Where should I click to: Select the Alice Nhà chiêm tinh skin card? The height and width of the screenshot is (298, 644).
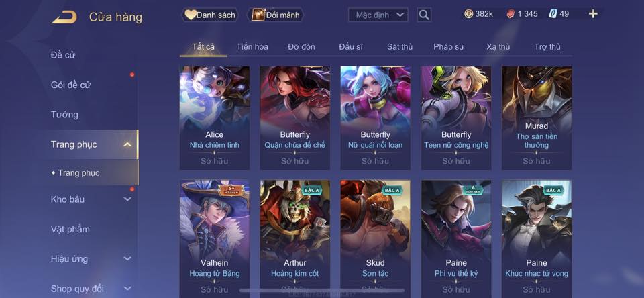point(215,118)
